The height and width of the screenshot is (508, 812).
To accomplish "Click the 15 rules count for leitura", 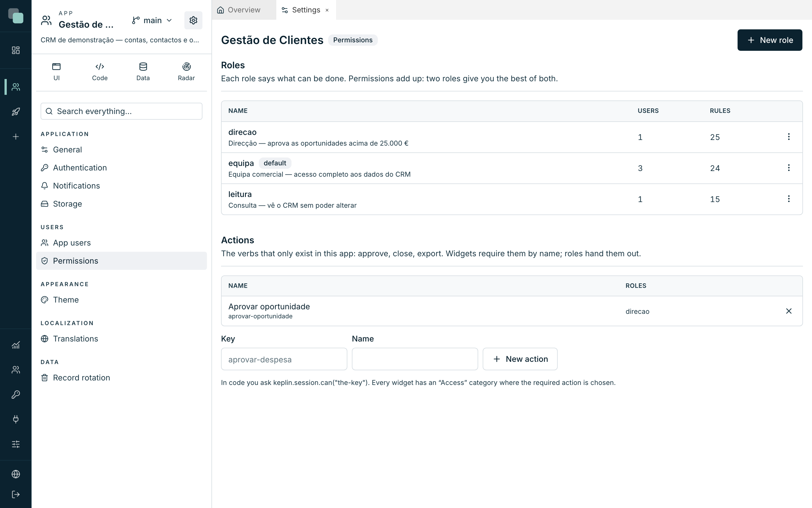I will pyautogui.click(x=715, y=199).
